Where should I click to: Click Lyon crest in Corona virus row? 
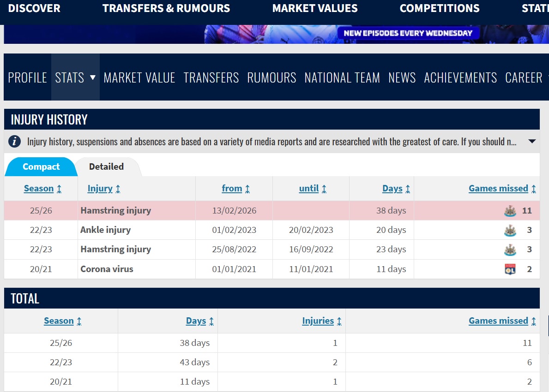point(510,269)
